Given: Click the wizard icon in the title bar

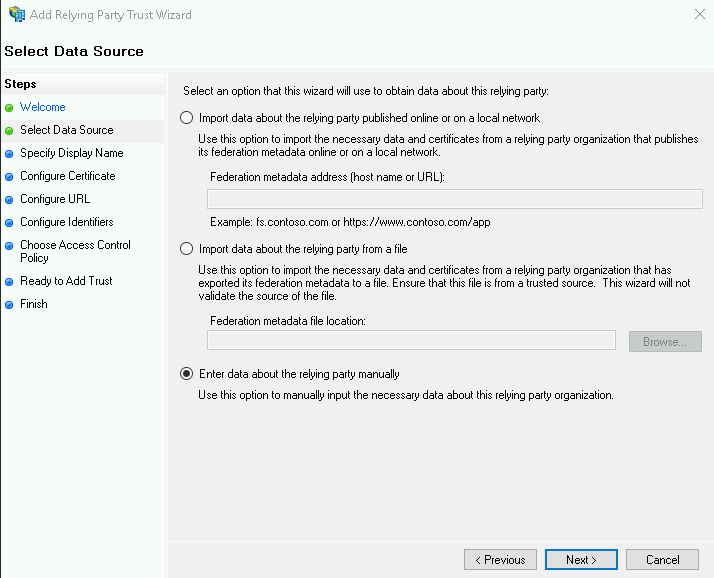Looking at the screenshot, I should click(16, 15).
